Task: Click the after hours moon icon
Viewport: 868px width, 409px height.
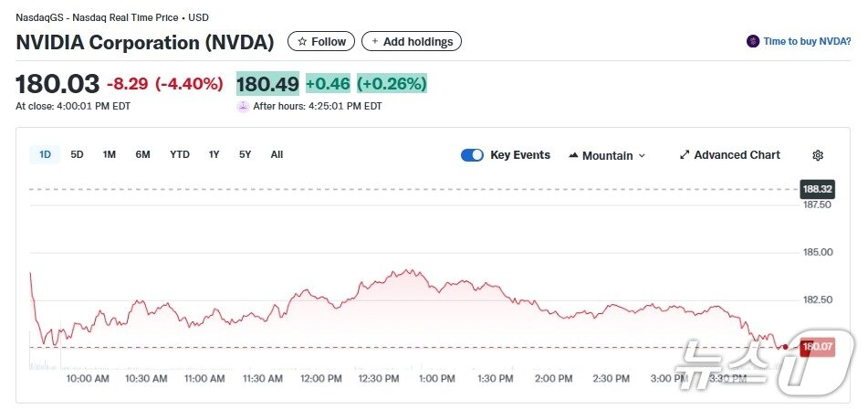Action: click(243, 106)
